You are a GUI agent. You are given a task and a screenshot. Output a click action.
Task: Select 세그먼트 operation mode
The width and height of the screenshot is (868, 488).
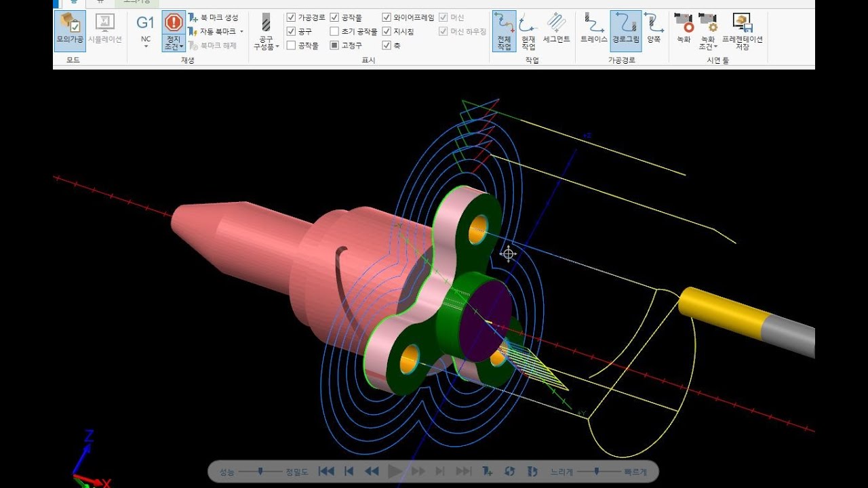tap(557, 28)
